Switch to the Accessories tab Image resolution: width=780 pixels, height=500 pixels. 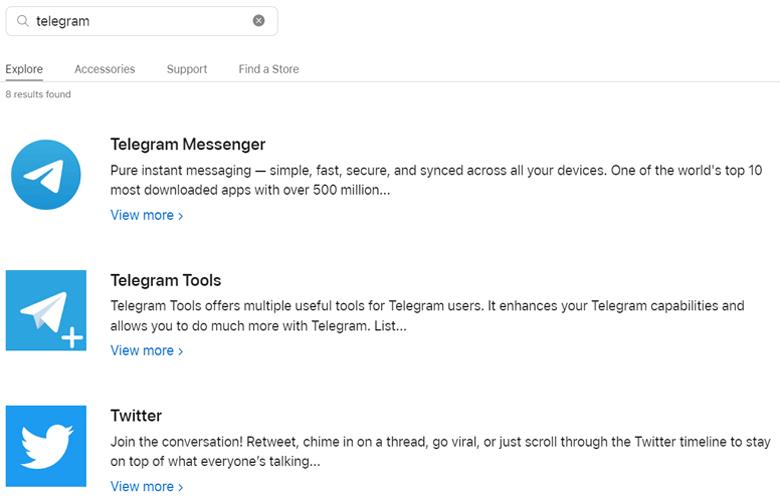pos(104,69)
